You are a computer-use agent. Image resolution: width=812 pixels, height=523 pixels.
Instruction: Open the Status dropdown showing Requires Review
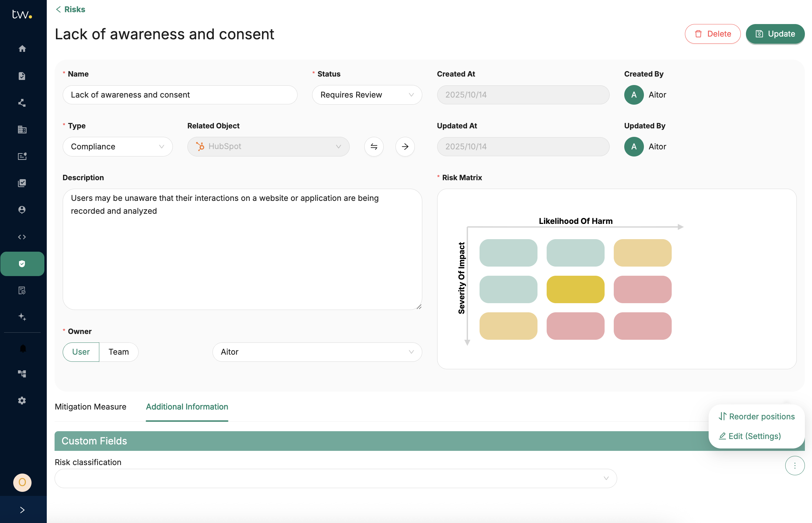click(x=367, y=95)
